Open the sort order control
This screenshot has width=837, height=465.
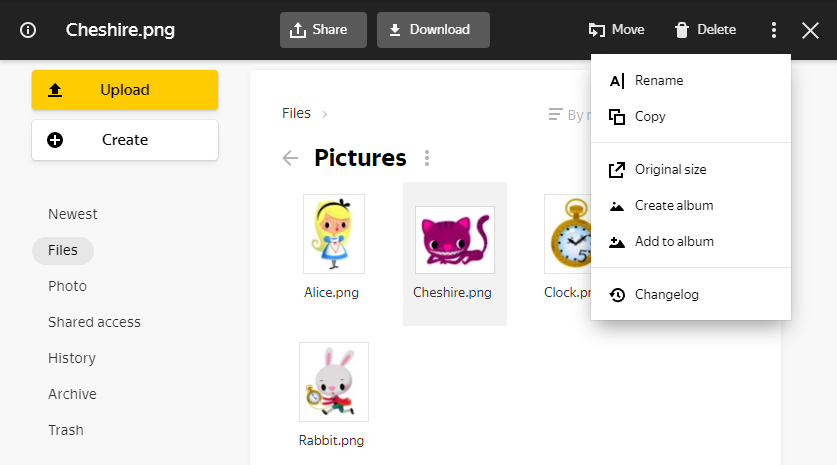coord(570,115)
